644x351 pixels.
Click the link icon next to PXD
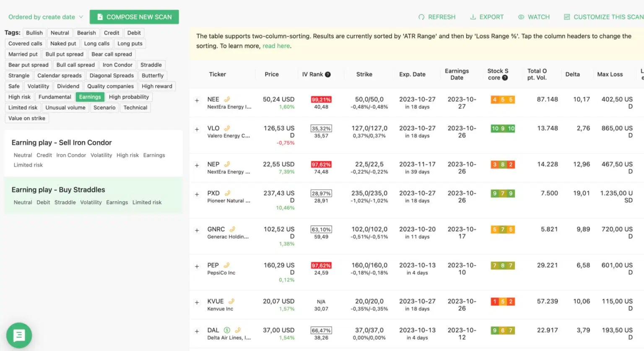tap(228, 193)
